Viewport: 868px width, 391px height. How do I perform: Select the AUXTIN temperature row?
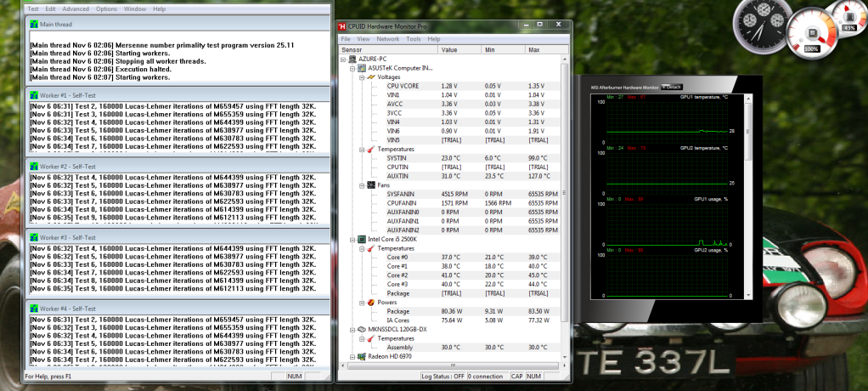(472, 176)
